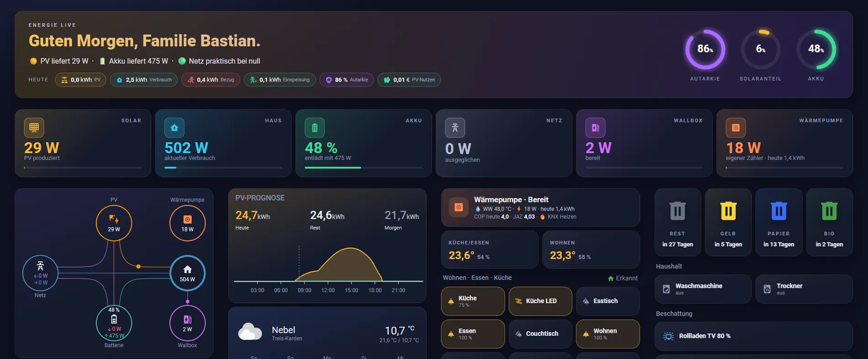Toggle the Essen light at 100 %
The height and width of the screenshot is (359, 868).
click(x=473, y=334)
